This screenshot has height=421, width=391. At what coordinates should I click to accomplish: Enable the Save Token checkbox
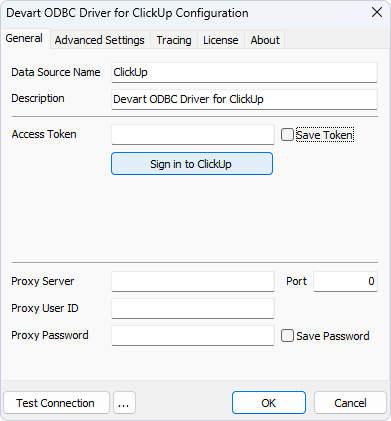point(287,135)
